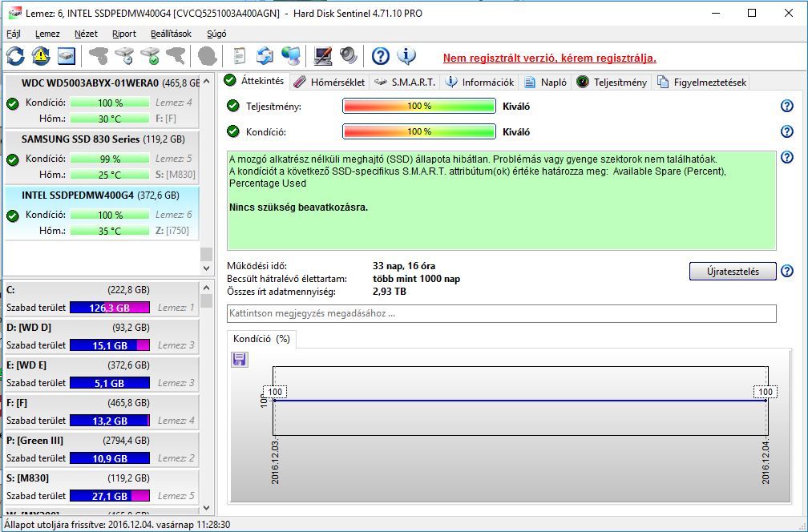Viewport: 808px width, 532px height.
Task: Open the Fájl menu
Action: tap(14, 34)
